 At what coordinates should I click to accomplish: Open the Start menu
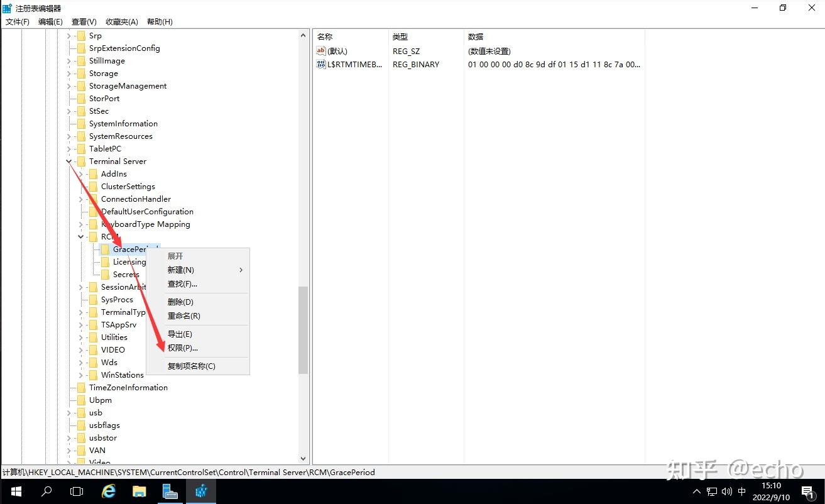point(15,491)
